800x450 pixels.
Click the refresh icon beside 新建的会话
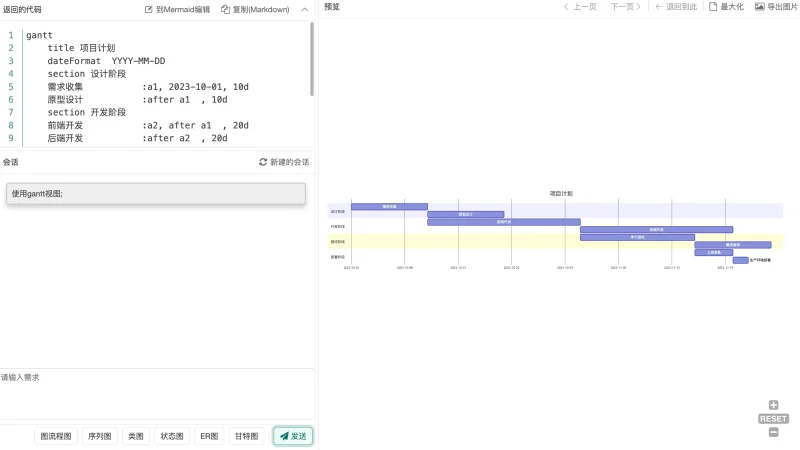tap(263, 162)
